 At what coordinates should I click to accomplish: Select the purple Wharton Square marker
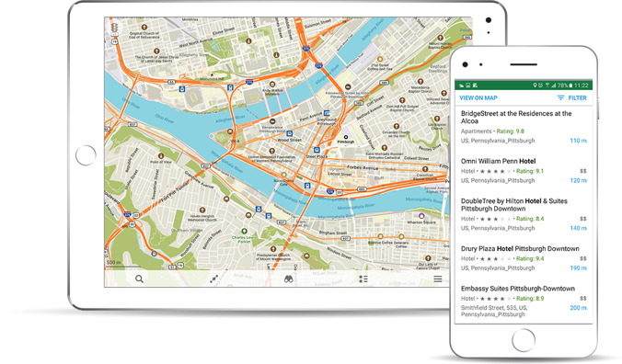(x=421, y=216)
